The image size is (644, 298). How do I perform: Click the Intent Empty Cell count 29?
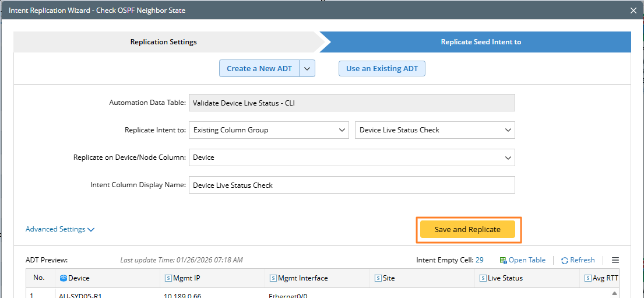coord(480,260)
